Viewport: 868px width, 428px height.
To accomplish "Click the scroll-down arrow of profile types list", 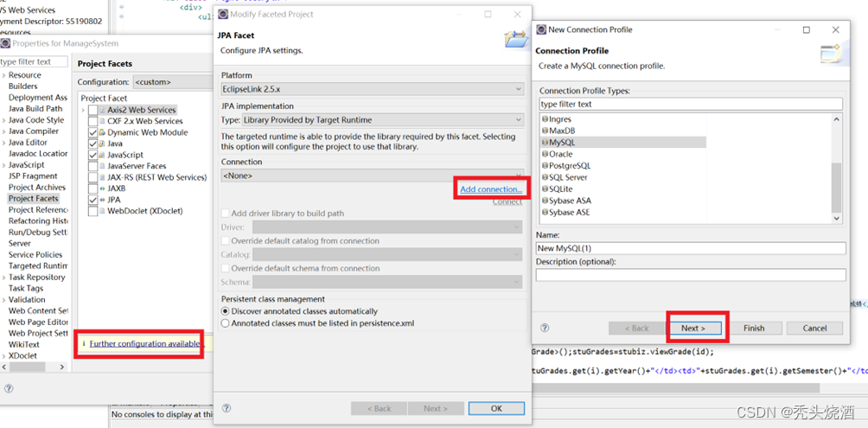I will coord(837,219).
